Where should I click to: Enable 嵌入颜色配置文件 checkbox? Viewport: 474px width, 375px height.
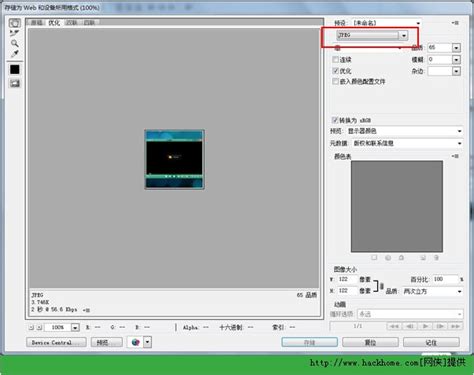click(x=336, y=81)
